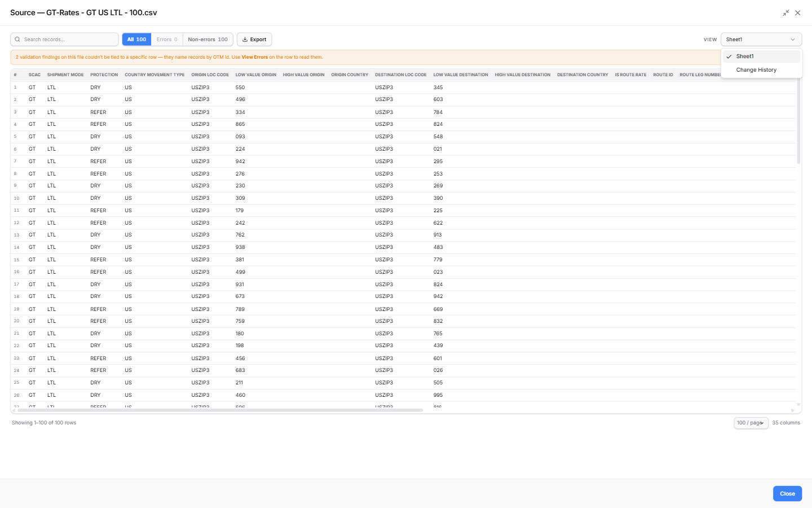
Task: Click the search magnifier icon
Action: (17, 40)
